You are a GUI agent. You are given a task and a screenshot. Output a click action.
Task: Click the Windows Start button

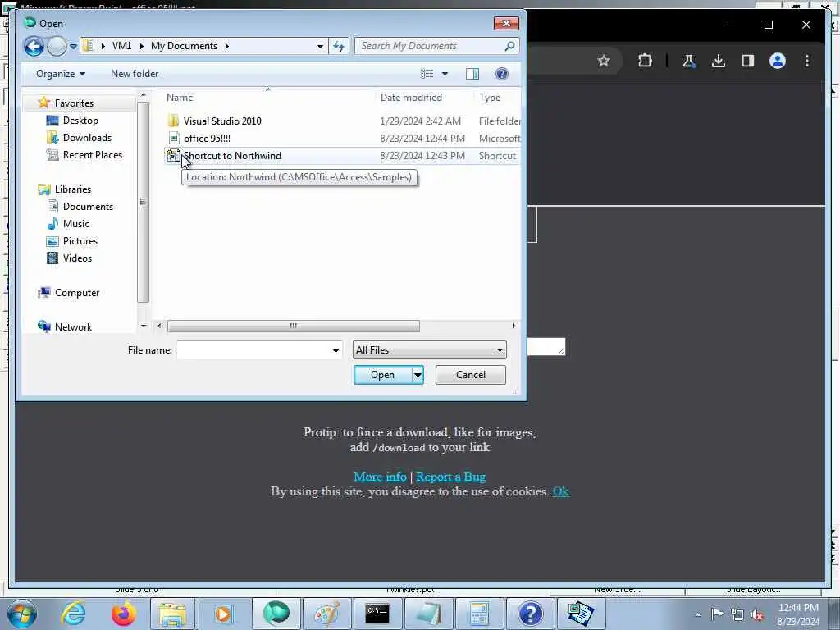(x=22, y=614)
